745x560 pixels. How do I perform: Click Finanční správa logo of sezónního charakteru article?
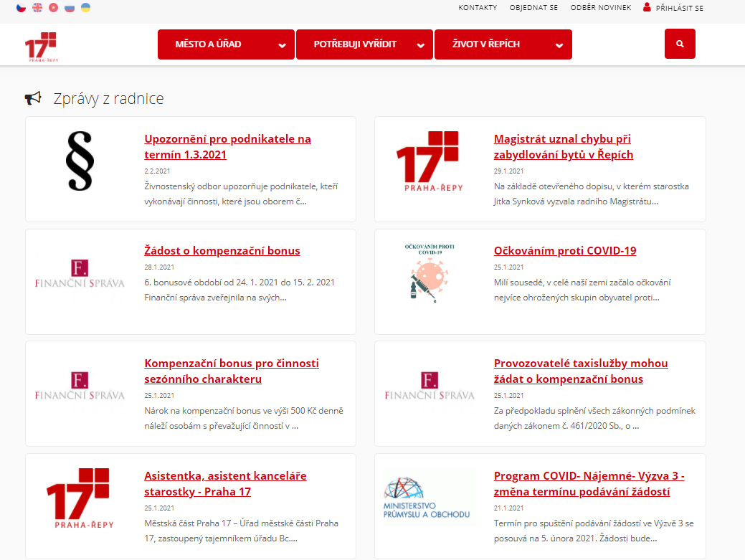tap(80, 386)
